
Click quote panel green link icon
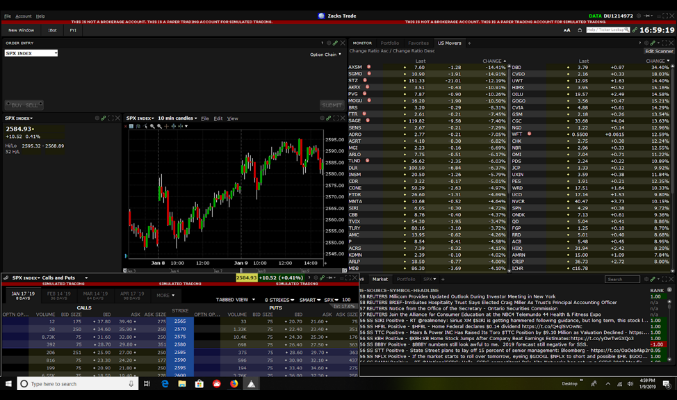[104, 118]
